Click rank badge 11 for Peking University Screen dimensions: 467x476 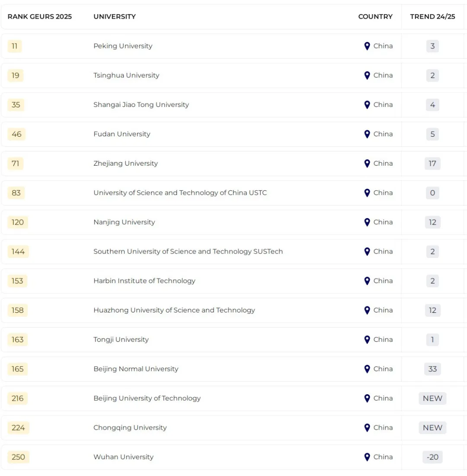(14, 46)
